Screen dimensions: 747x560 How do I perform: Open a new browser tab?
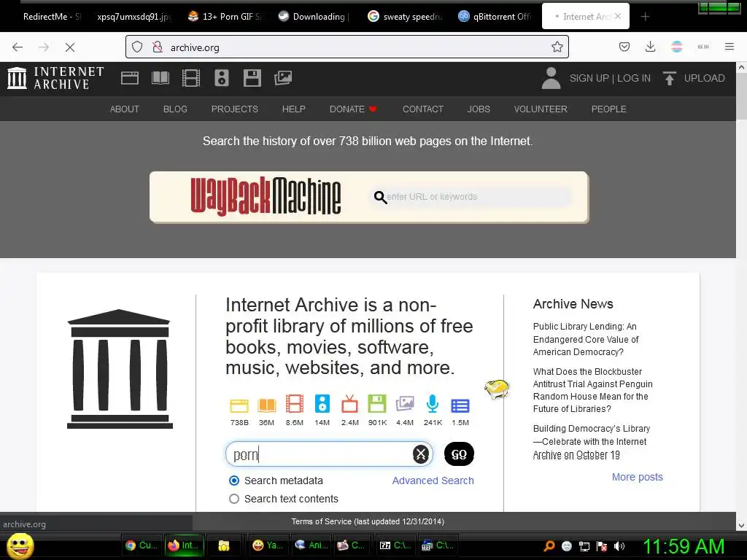pos(645,17)
